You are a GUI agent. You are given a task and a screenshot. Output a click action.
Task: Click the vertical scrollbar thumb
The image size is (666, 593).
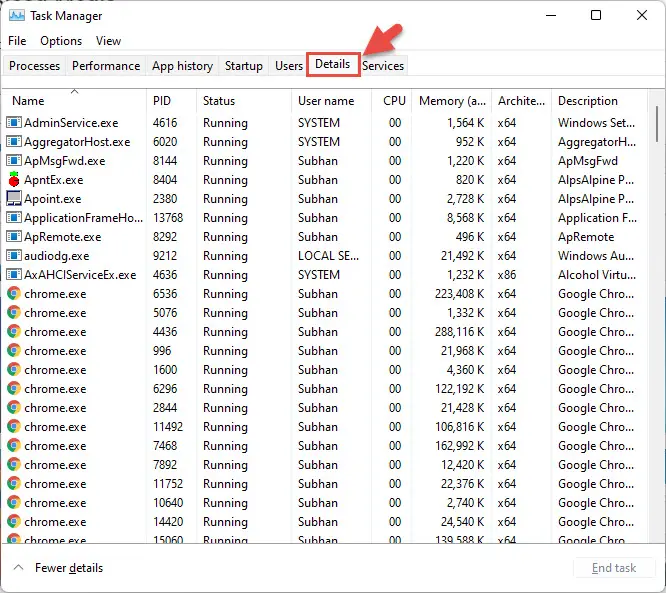(x=657, y=124)
